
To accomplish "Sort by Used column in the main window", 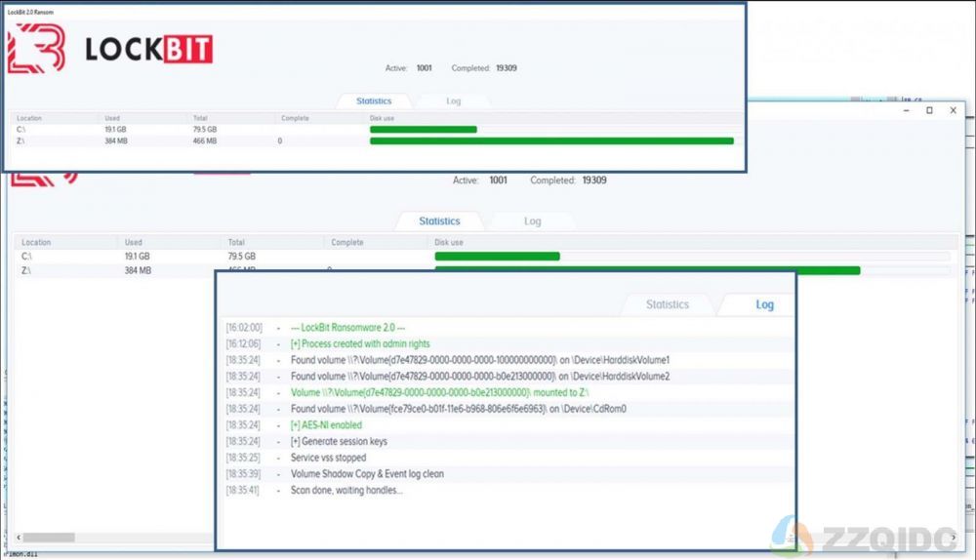I will [x=133, y=242].
